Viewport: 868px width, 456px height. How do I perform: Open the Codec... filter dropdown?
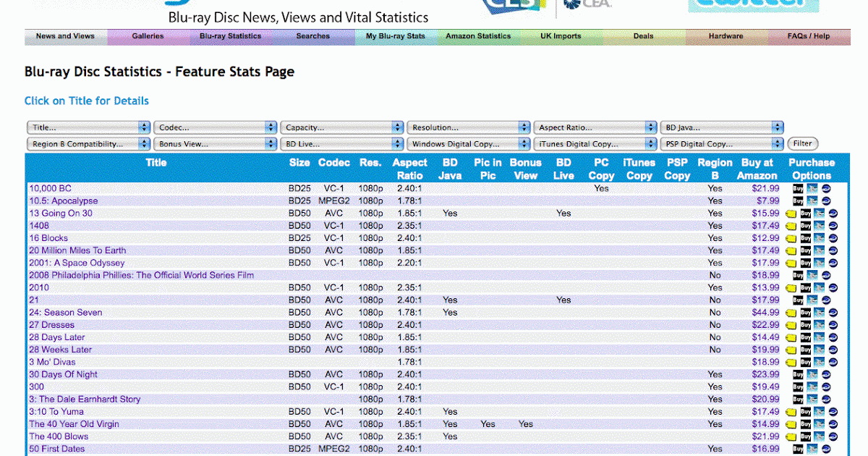click(x=216, y=127)
